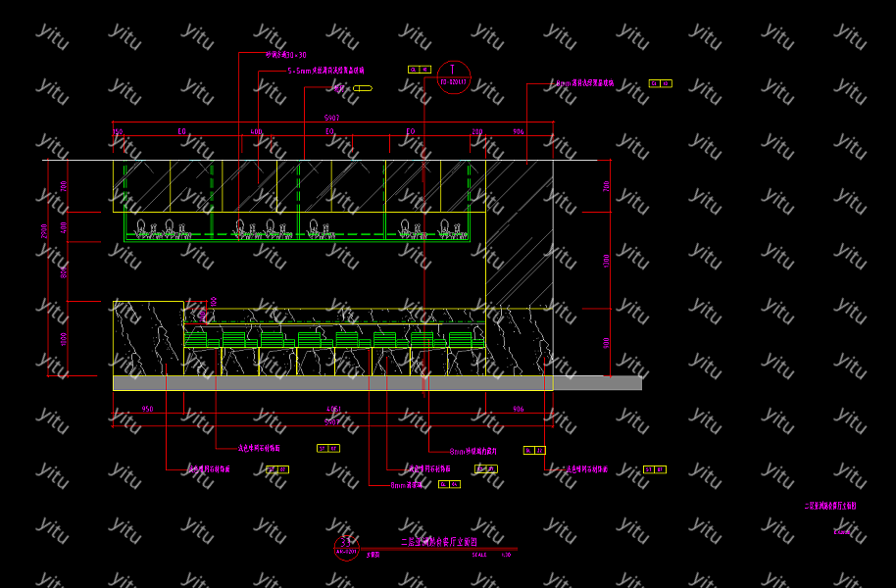Click the 5907 overall dimension at top
The image size is (896, 588).
pyautogui.click(x=332, y=118)
